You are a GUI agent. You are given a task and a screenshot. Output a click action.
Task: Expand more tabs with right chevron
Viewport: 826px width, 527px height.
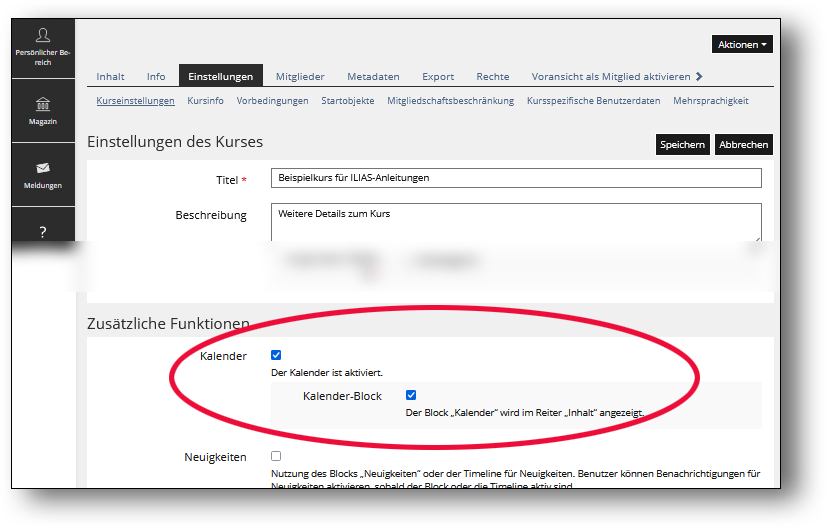point(699,76)
